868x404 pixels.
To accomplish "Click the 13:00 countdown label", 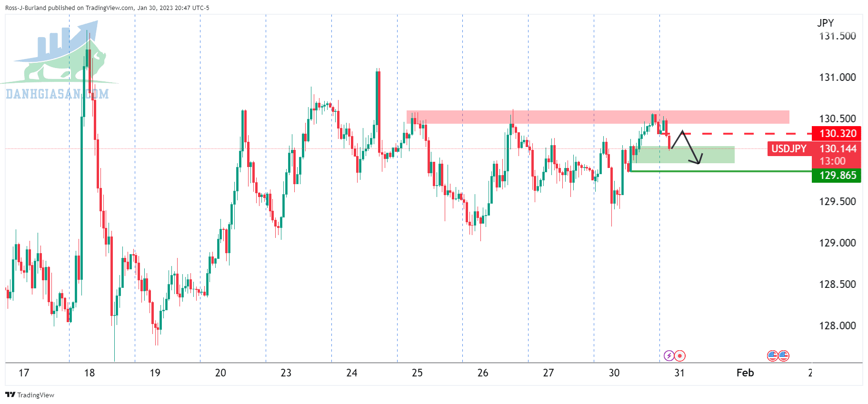I will (832, 161).
